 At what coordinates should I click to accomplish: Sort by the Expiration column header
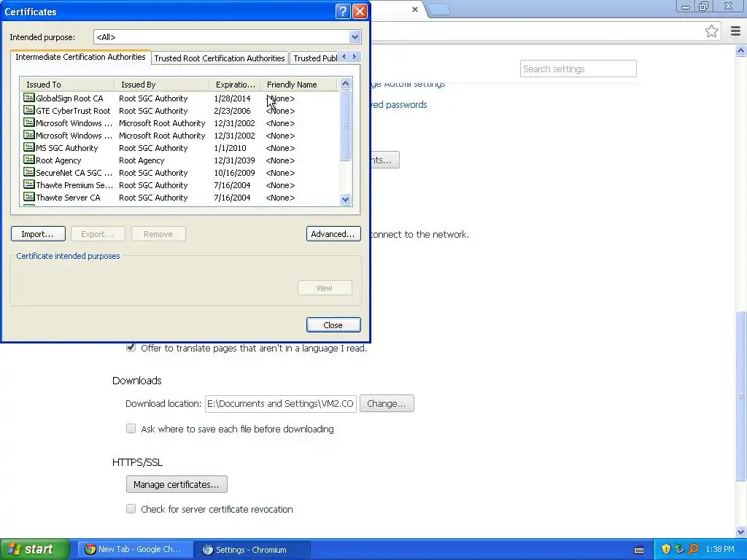(x=235, y=85)
